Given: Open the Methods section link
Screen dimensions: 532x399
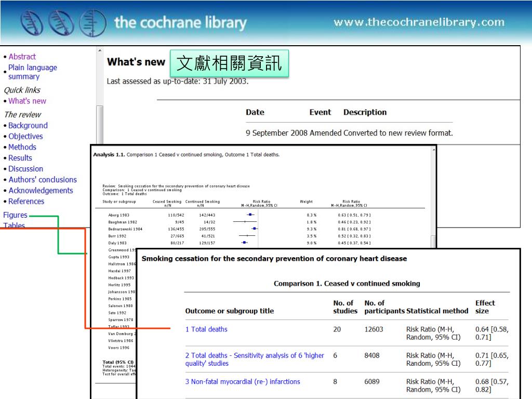Looking at the screenshot, I should tap(22, 147).
